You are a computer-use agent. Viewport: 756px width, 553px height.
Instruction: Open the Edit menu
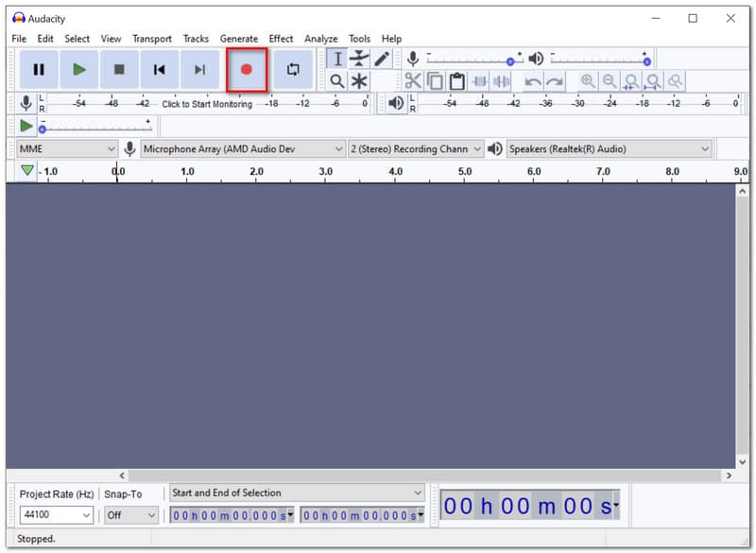click(45, 39)
